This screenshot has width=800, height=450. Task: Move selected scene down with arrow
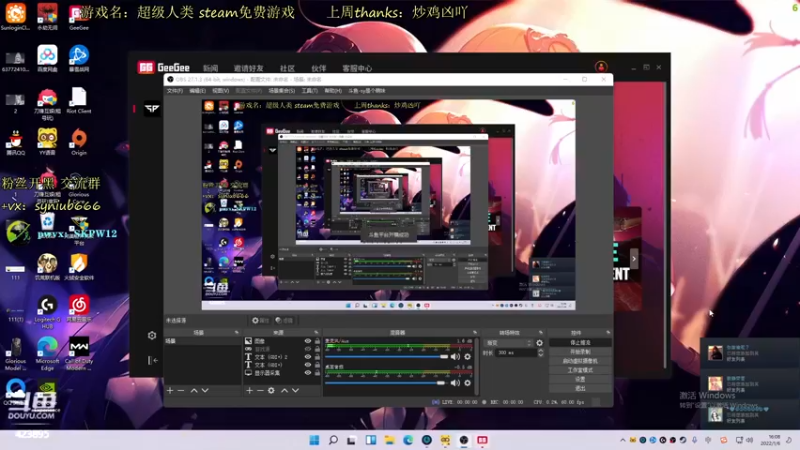pyautogui.click(x=205, y=390)
